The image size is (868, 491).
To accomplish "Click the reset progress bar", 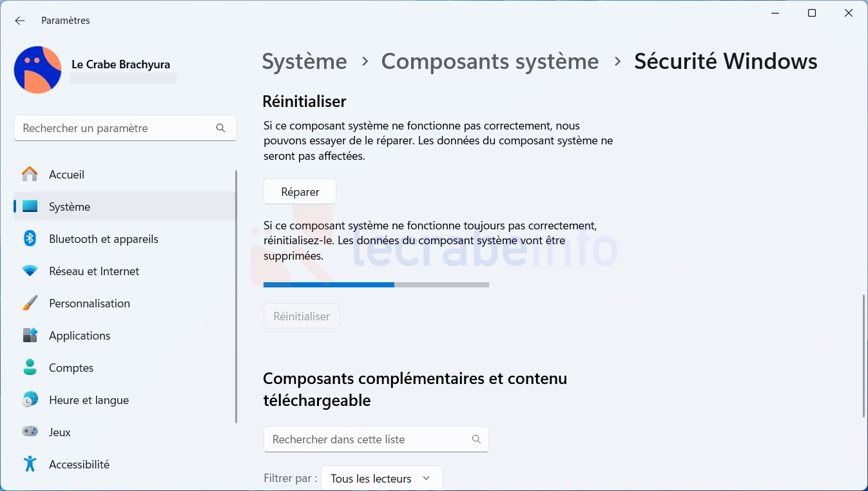I will [x=376, y=284].
